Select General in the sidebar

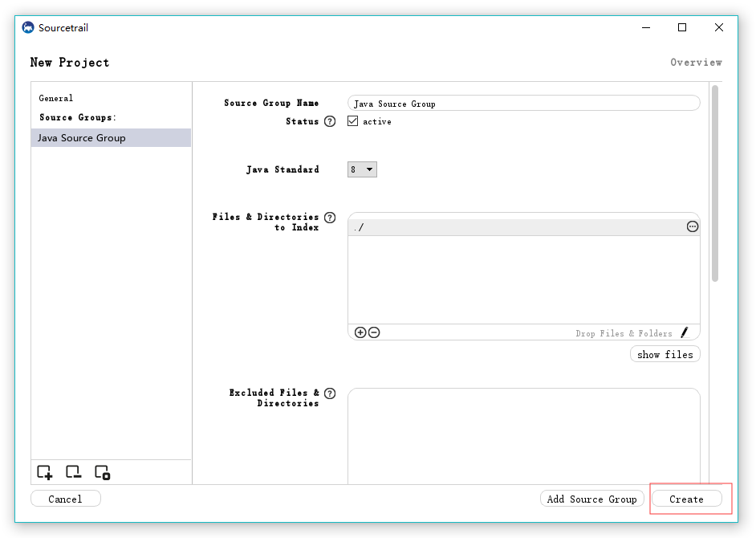coord(56,98)
